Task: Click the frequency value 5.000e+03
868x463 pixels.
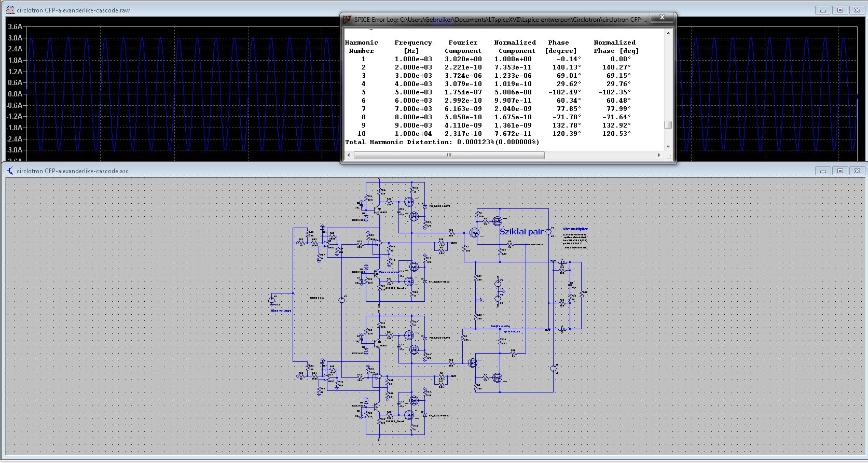Action: pyautogui.click(x=413, y=92)
